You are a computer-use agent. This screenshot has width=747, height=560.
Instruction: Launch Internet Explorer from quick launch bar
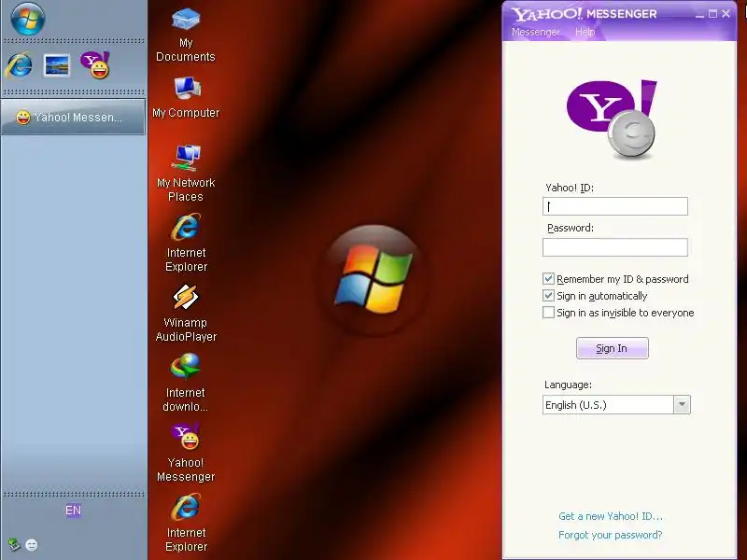tap(19, 65)
